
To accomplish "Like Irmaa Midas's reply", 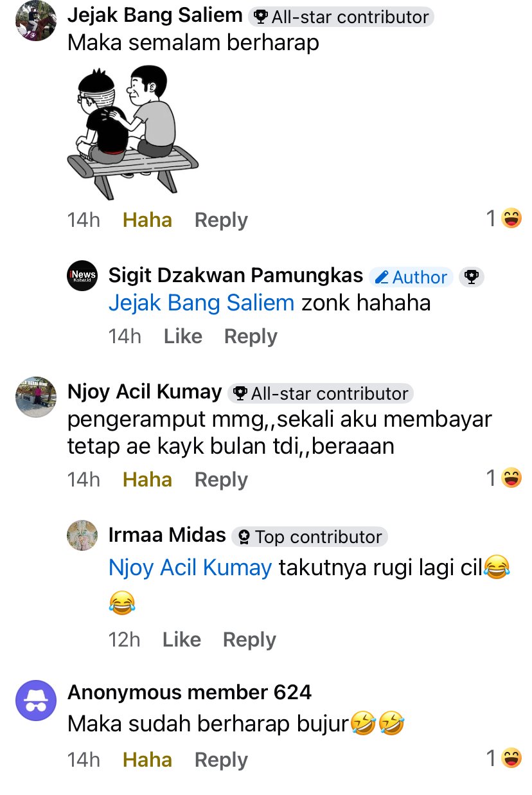I will (182, 639).
